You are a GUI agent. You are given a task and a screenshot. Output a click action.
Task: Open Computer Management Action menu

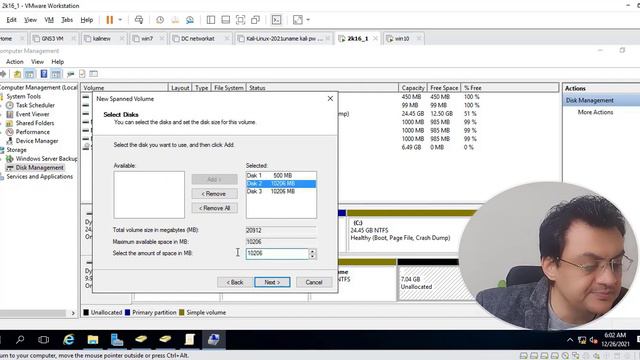point(15,62)
